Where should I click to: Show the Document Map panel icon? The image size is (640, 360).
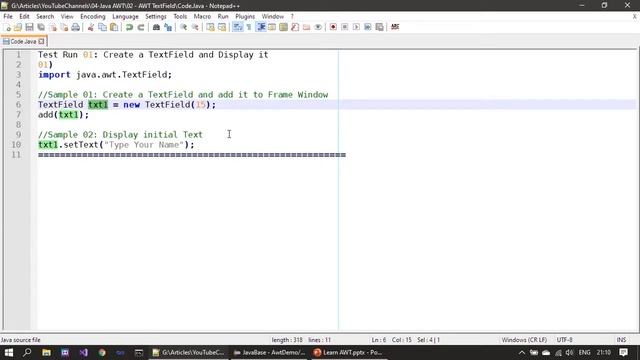click(283, 27)
